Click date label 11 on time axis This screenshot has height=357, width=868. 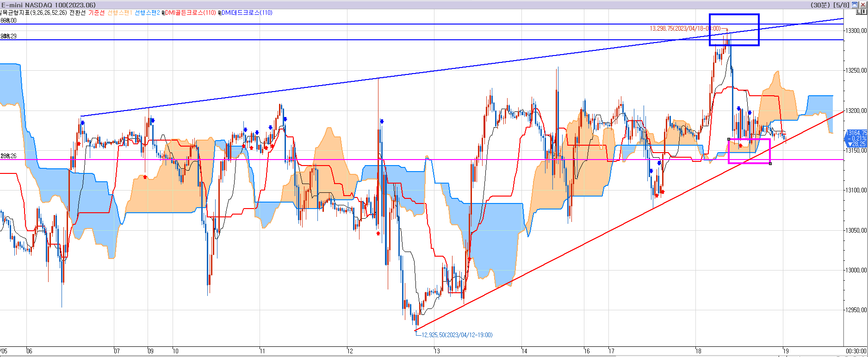tap(263, 351)
